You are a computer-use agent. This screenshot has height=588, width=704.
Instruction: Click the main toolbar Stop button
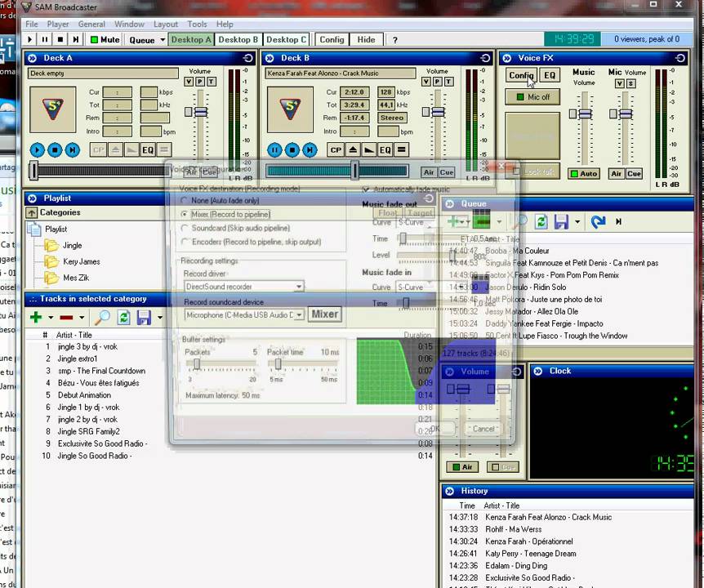[x=60, y=39]
